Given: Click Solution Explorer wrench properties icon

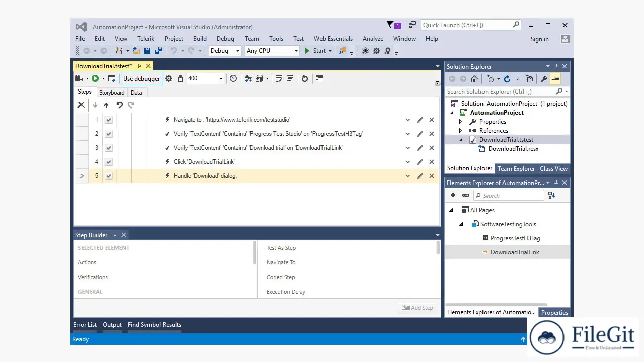Looking at the screenshot, I should point(544,79).
